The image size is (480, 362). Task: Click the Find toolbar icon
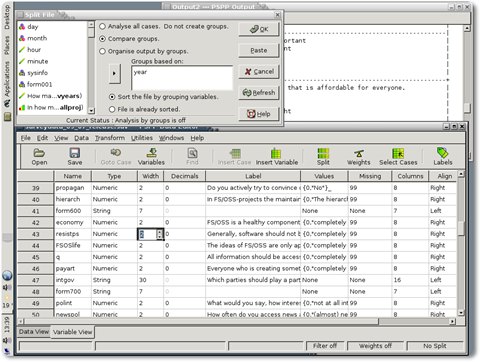point(192,157)
